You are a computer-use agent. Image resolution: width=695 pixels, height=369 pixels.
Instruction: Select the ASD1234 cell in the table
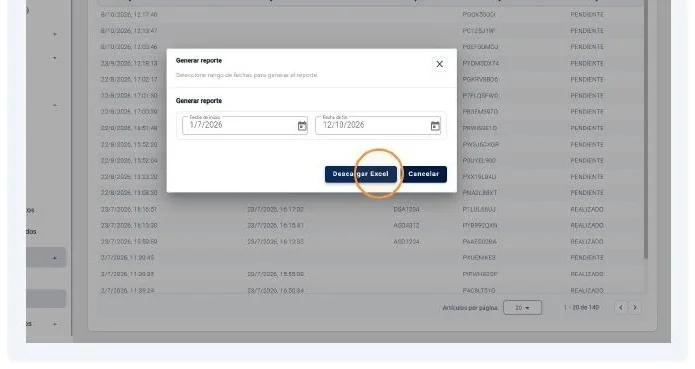click(x=406, y=241)
